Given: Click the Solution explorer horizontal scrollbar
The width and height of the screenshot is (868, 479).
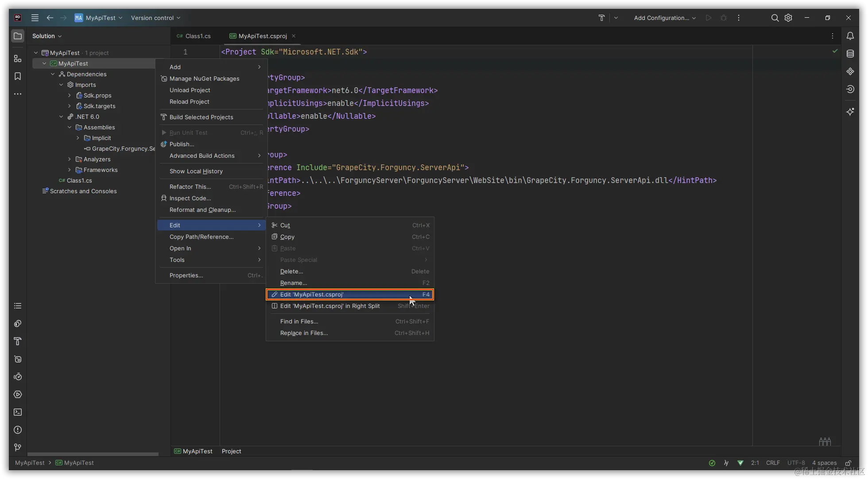Looking at the screenshot, I should tap(93, 454).
